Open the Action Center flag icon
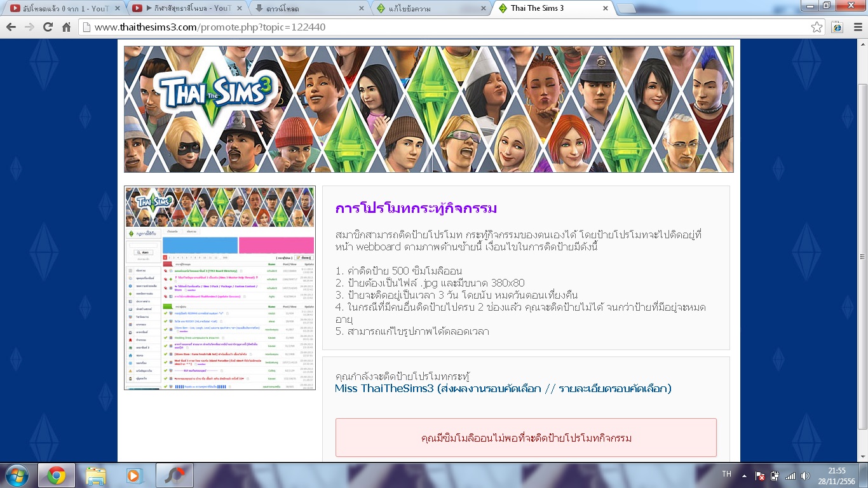Image resolution: width=868 pixels, height=488 pixels. [760, 475]
